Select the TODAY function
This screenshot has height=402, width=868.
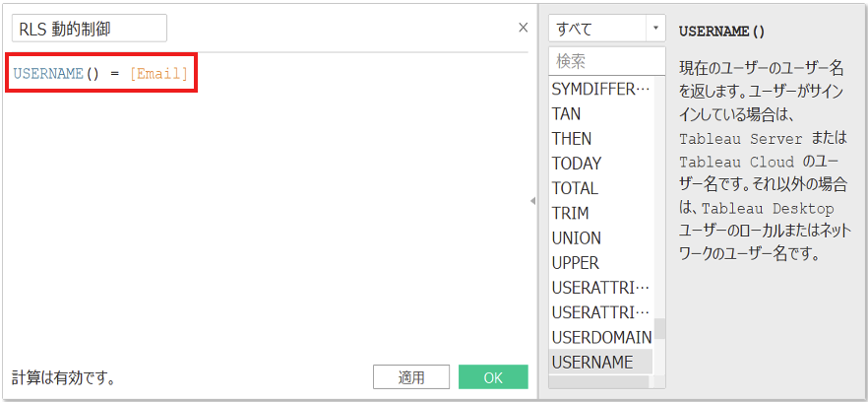point(577,164)
